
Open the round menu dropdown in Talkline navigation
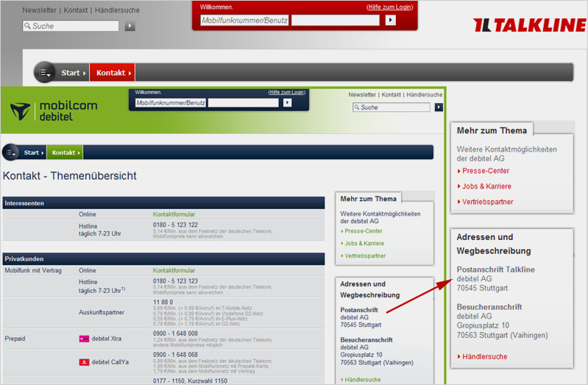45,72
